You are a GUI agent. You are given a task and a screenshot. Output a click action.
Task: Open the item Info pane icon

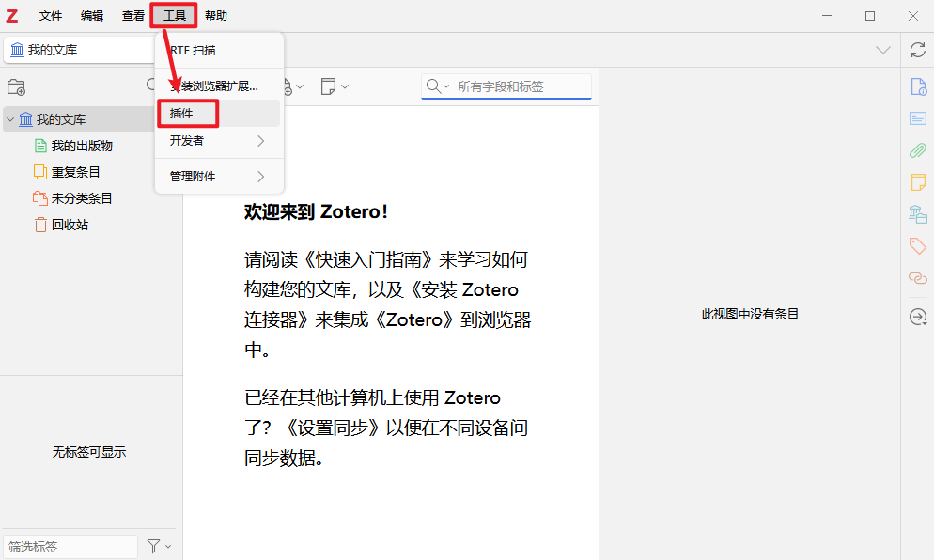[x=917, y=86]
